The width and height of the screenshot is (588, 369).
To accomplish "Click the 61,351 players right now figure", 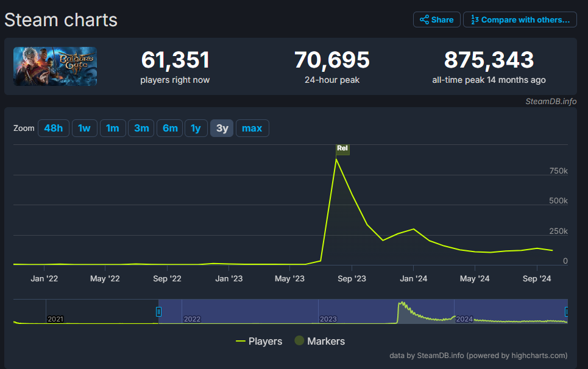I will (175, 60).
